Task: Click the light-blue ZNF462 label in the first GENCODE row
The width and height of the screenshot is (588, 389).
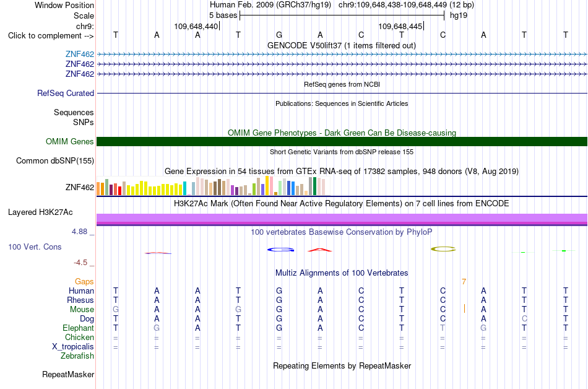Action: pyautogui.click(x=79, y=55)
